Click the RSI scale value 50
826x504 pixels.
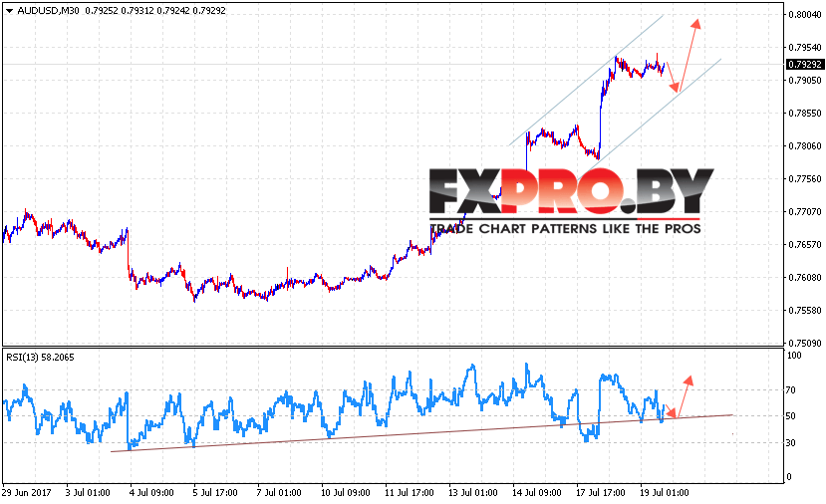coord(791,416)
